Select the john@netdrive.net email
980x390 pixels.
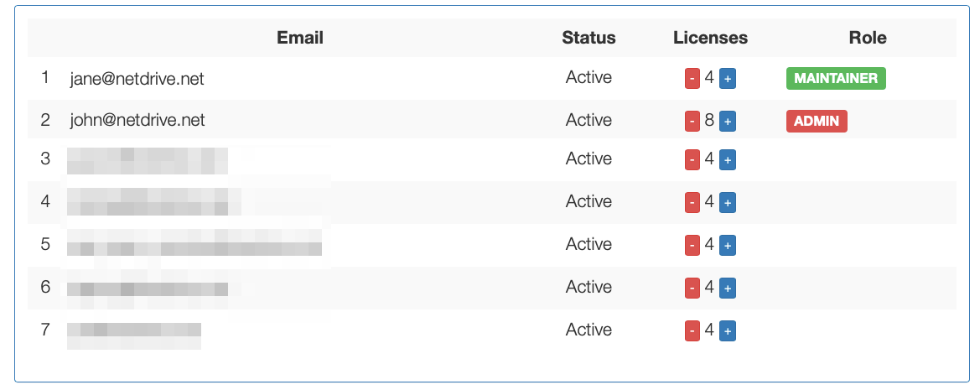point(137,120)
